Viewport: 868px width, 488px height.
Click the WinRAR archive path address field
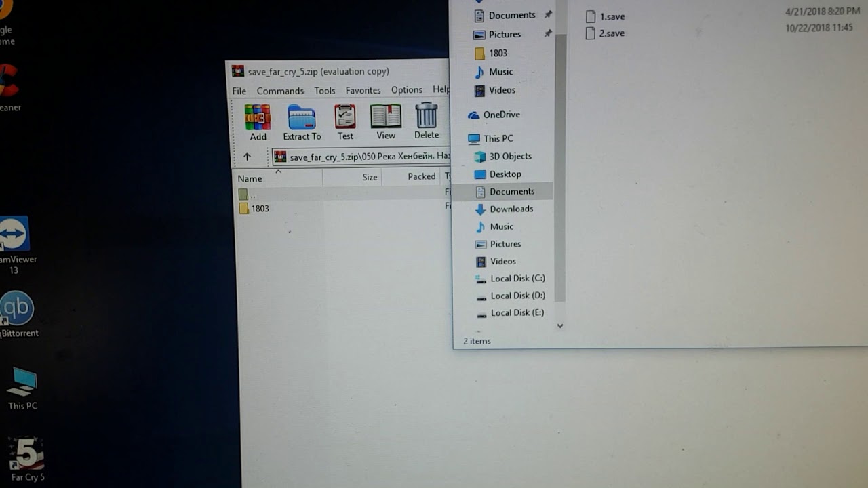(361, 157)
